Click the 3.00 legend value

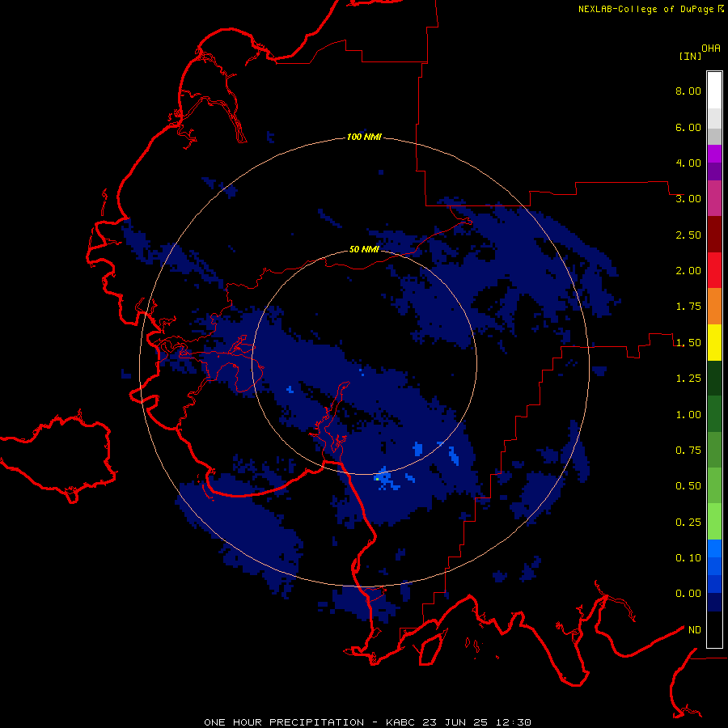[x=688, y=199]
